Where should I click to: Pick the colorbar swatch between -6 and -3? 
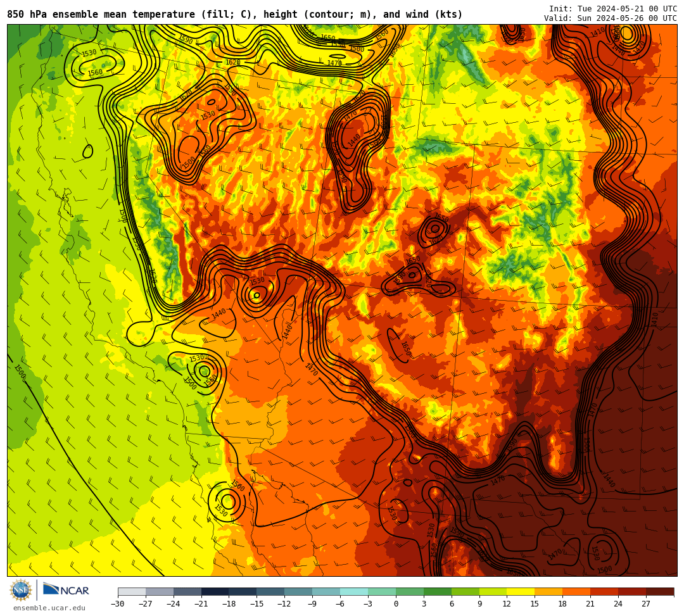(354, 591)
